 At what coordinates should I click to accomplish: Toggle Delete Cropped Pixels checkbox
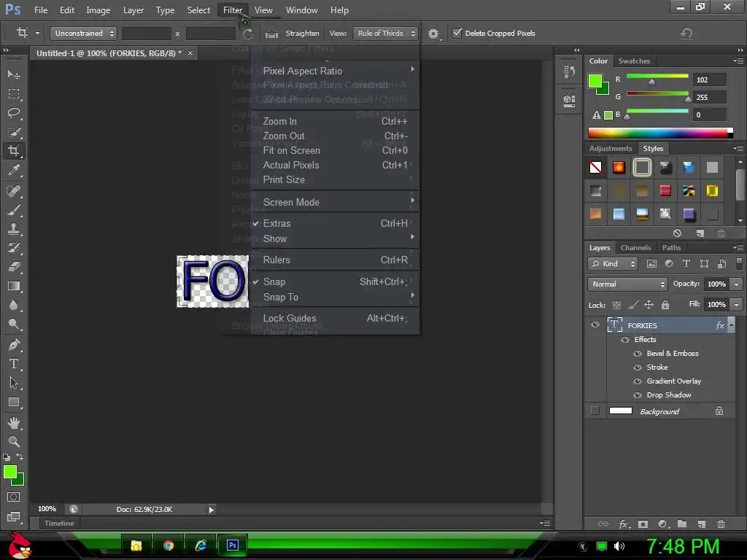[457, 33]
